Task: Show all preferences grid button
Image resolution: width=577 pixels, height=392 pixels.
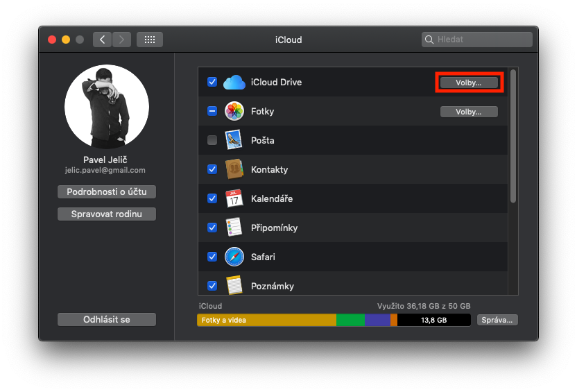Action: (x=150, y=40)
